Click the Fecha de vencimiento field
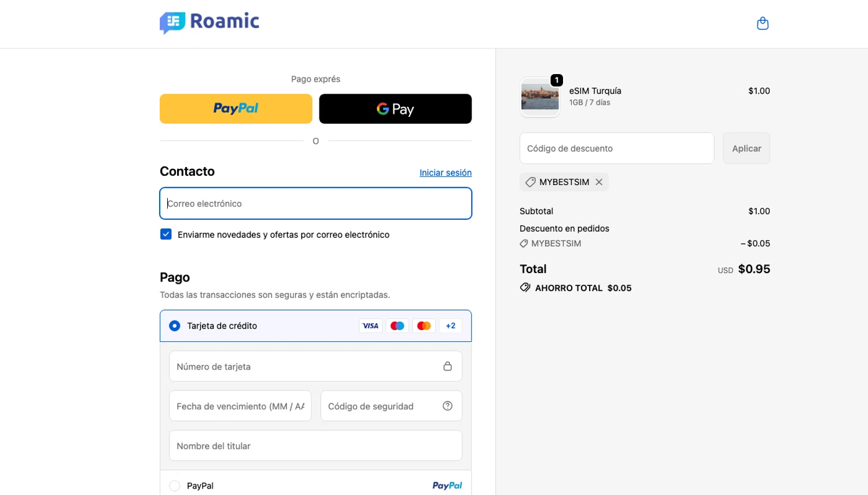 point(240,406)
